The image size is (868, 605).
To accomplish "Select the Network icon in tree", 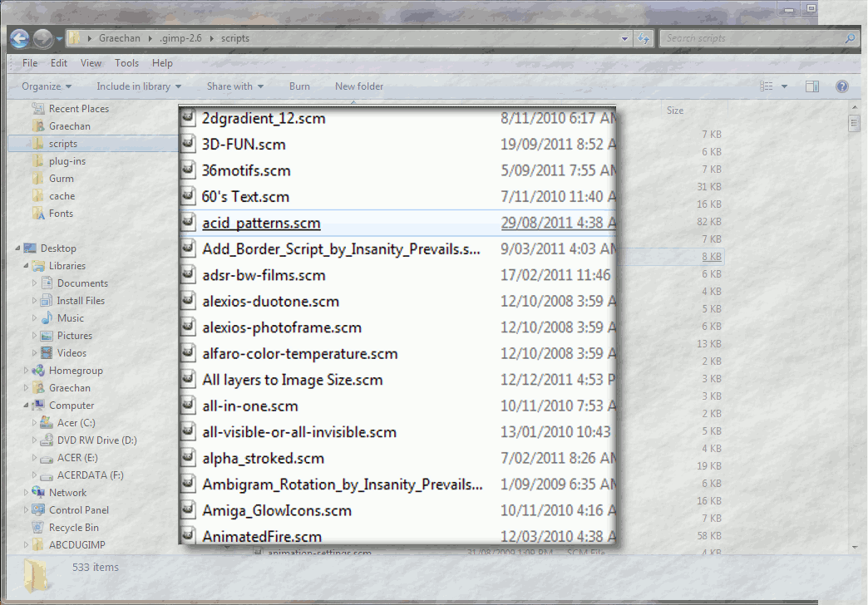I will pos(39,493).
